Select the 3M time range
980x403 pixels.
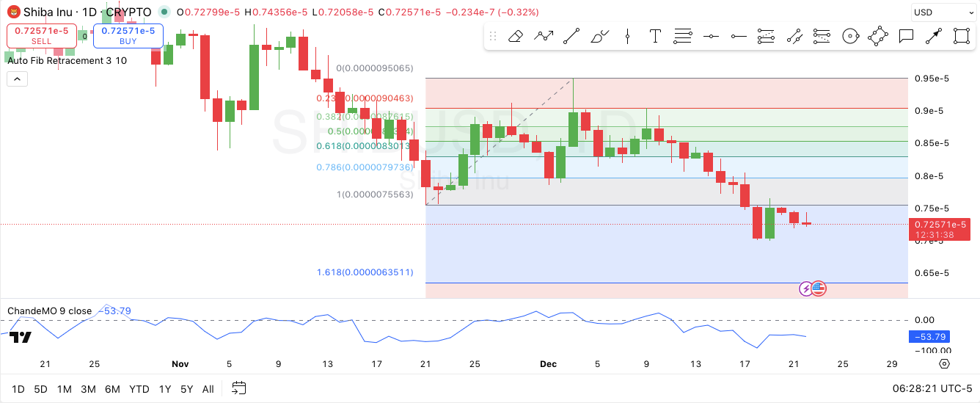(88, 389)
